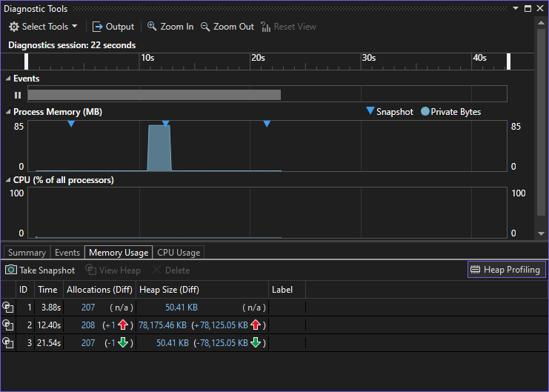Click the snapshot icon in row 1

[x=8, y=308]
